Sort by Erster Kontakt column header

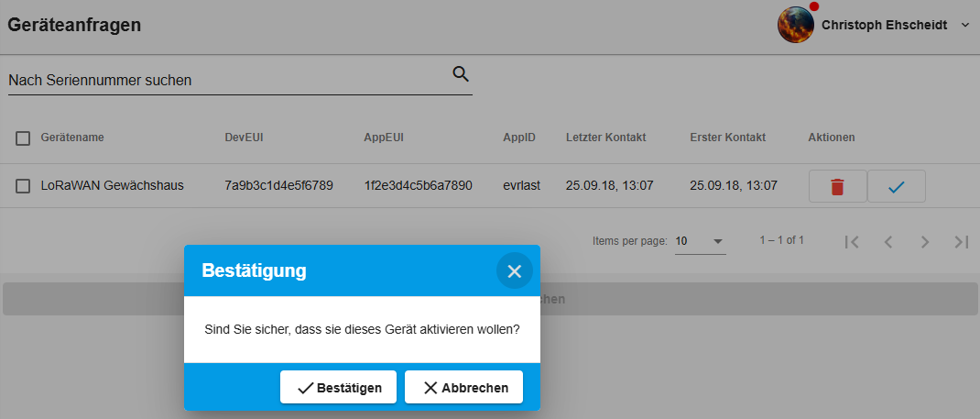pyautogui.click(x=727, y=138)
